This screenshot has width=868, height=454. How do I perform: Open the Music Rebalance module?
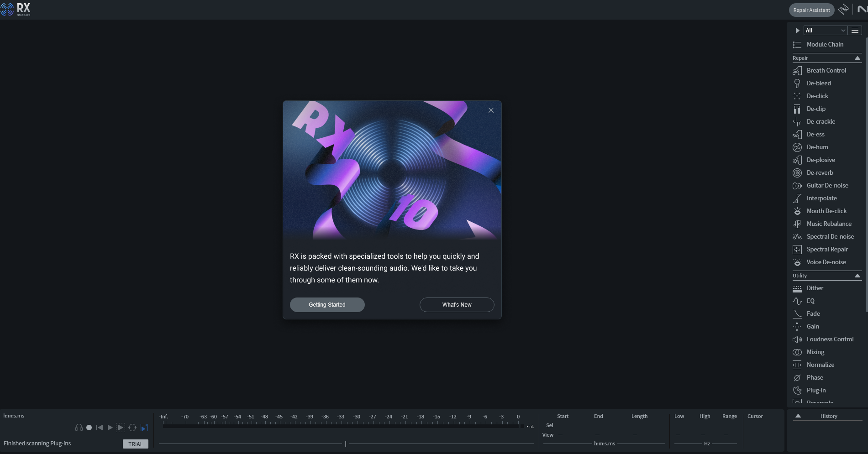(826, 224)
